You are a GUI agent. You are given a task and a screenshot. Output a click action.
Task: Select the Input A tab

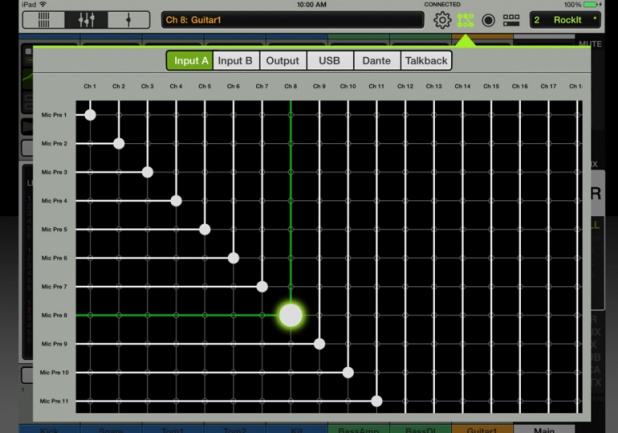tap(190, 61)
